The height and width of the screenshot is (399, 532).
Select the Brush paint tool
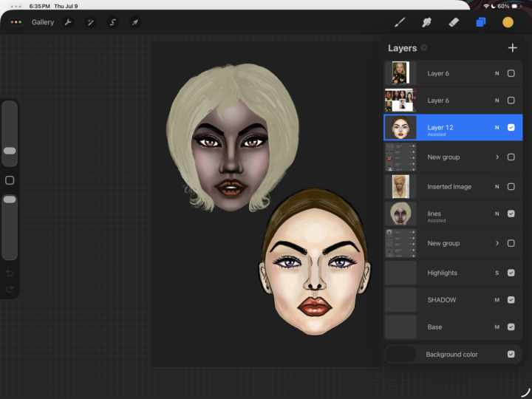pyautogui.click(x=400, y=22)
